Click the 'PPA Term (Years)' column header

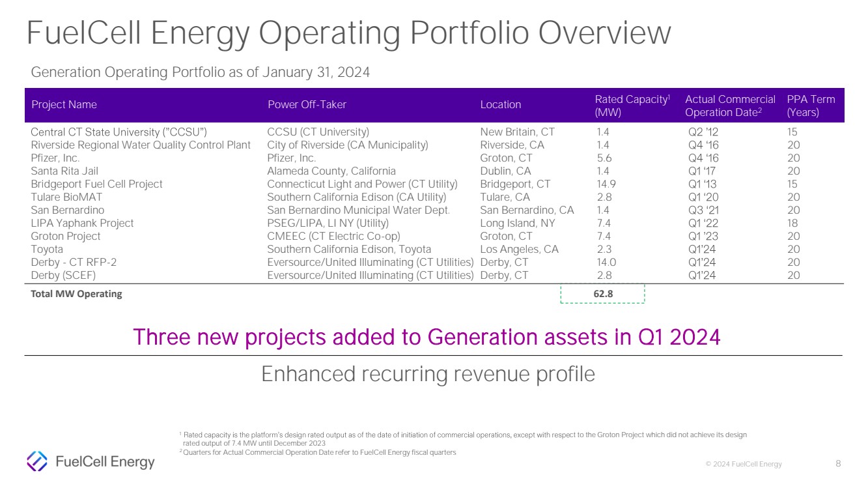[811, 106]
